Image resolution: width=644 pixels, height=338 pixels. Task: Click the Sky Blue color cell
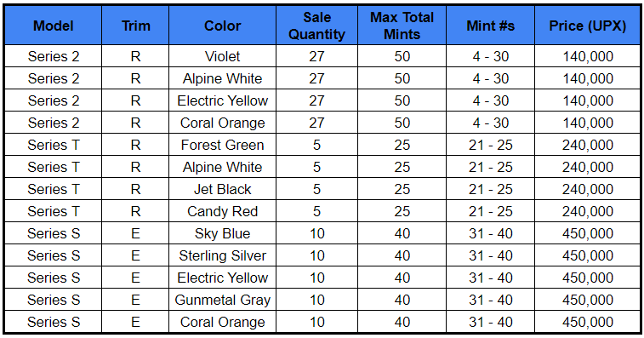(222, 233)
